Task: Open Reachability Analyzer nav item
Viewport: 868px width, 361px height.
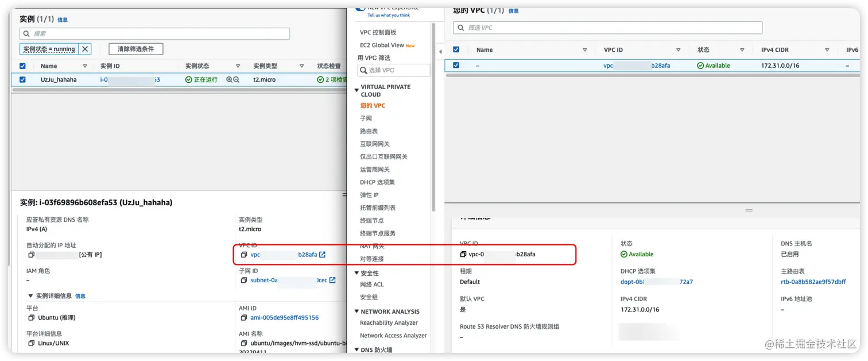Action: 389,322
